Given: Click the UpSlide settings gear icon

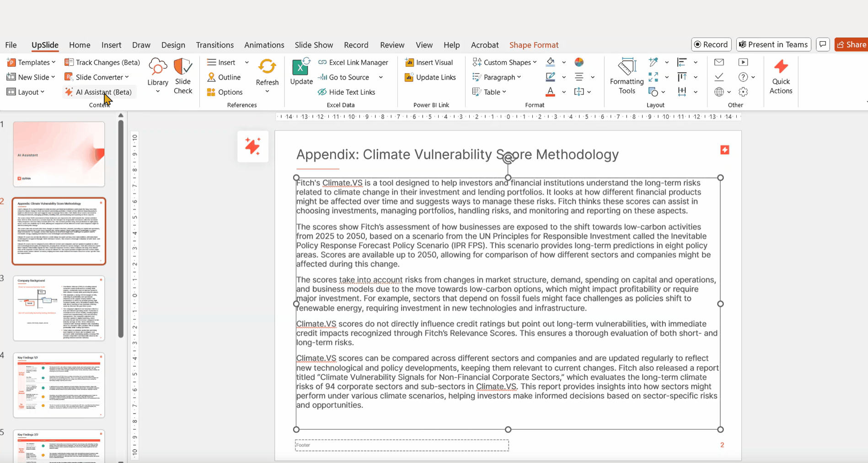Looking at the screenshot, I should point(743,92).
